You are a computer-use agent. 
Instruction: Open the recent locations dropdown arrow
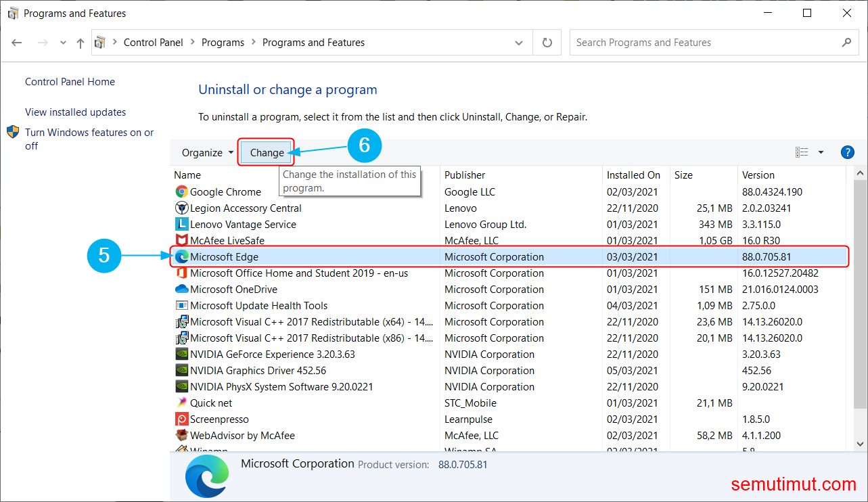pyautogui.click(x=63, y=43)
